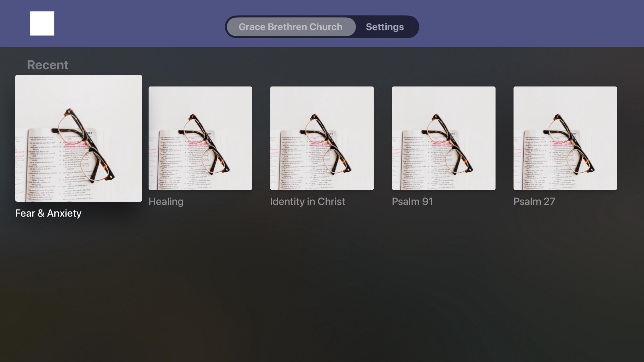The width and height of the screenshot is (644, 362).
Task: Click the white square logo top-left
Action: pos(42,23)
